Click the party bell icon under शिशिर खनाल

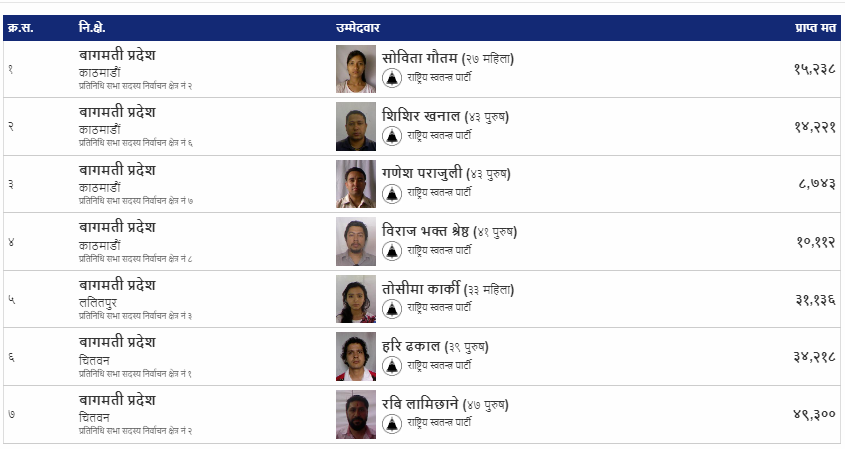click(392, 136)
